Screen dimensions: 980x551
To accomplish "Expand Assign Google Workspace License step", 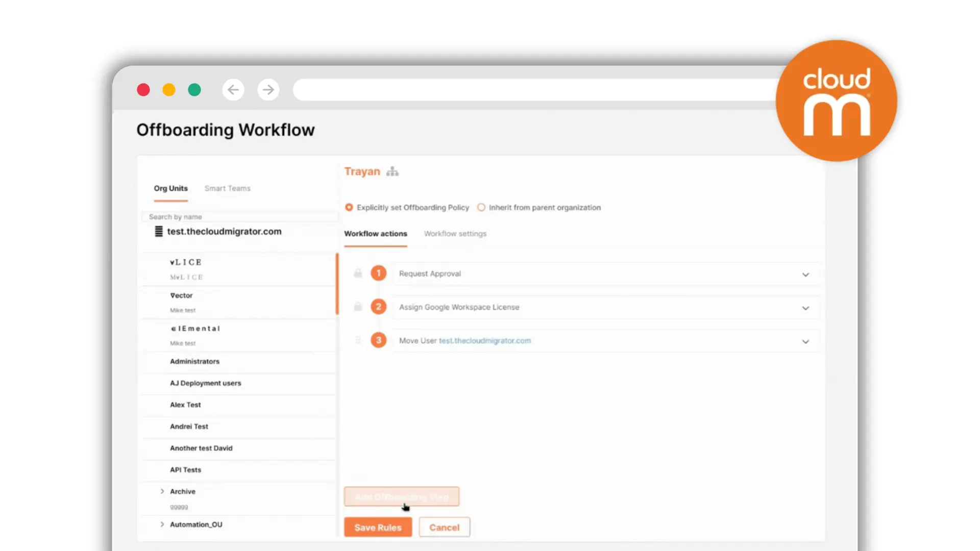I will click(805, 308).
